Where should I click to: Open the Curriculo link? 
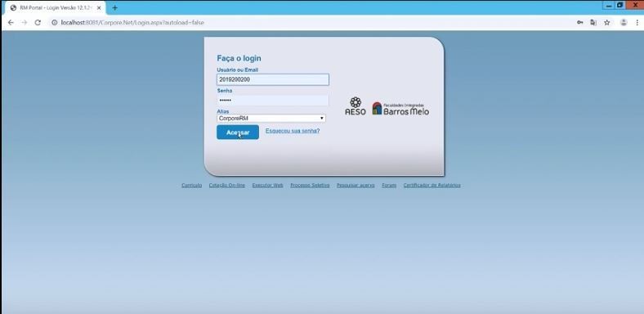[192, 186]
